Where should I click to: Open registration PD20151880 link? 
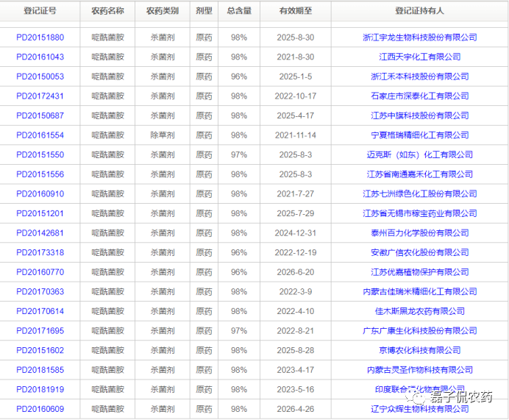(40, 38)
